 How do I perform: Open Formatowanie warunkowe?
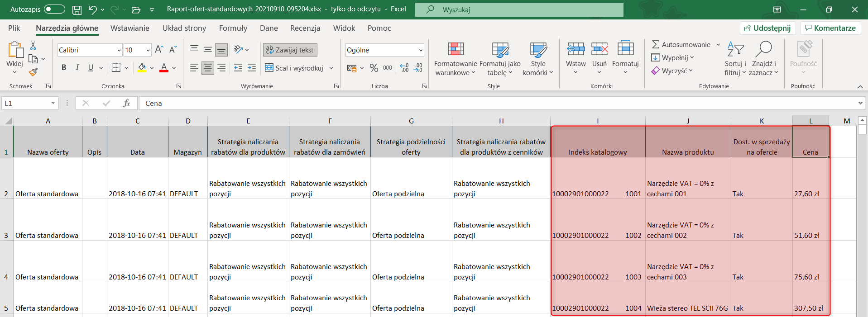click(456, 59)
